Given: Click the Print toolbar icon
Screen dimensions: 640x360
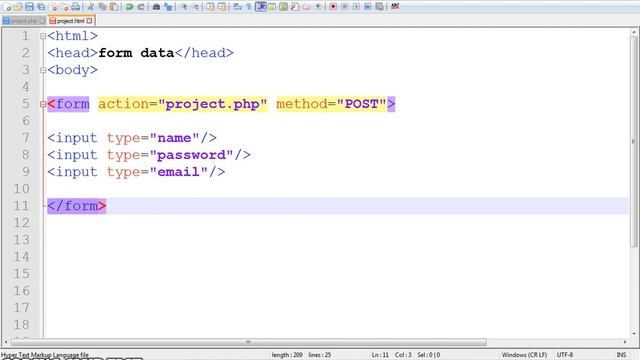Looking at the screenshot, I should 76,7.
